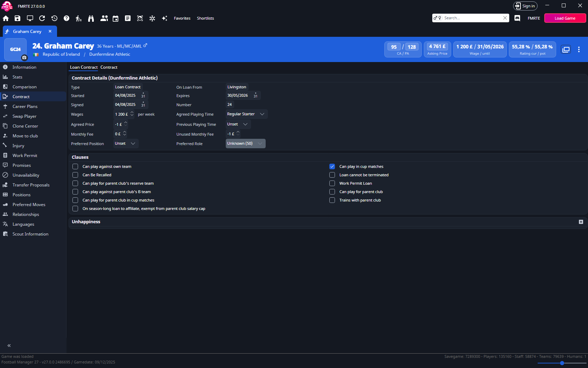
Task: Open Career Plans in sidebar
Action: 33,107
